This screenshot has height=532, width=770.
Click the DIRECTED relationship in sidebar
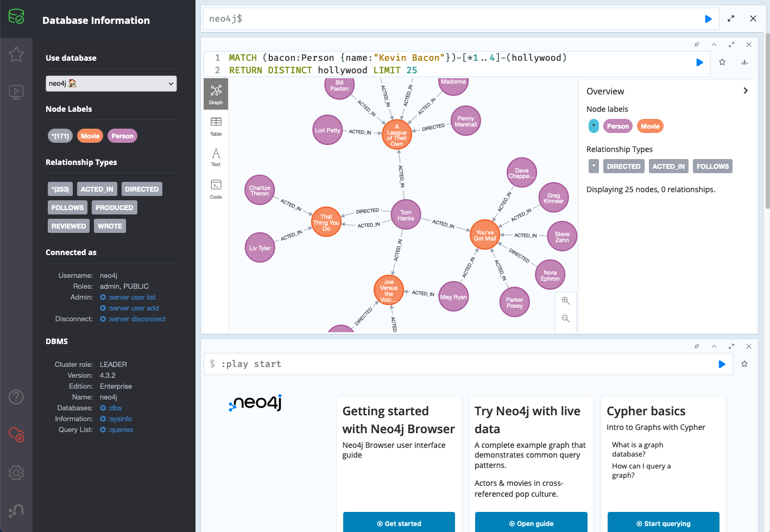click(142, 189)
